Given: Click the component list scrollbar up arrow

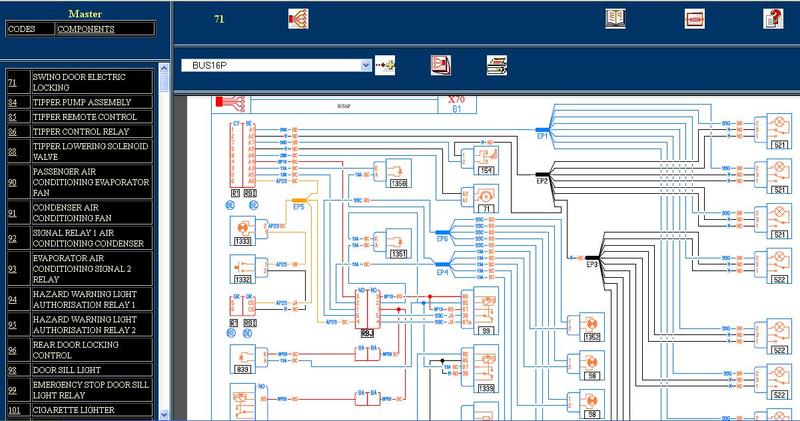Looking at the screenshot, I should pyautogui.click(x=164, y=68).
